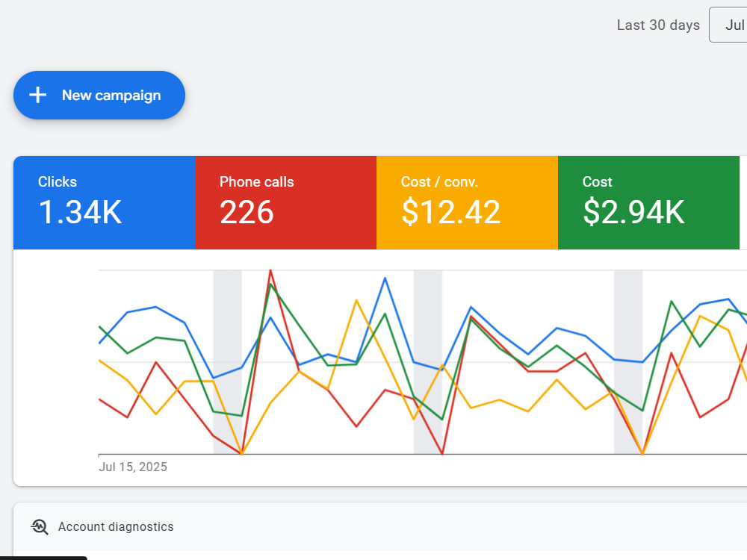This screenshot has width=747, height=560.
Task: Click the blue line's highest peak on chart
Action: [x=385, y=278]
